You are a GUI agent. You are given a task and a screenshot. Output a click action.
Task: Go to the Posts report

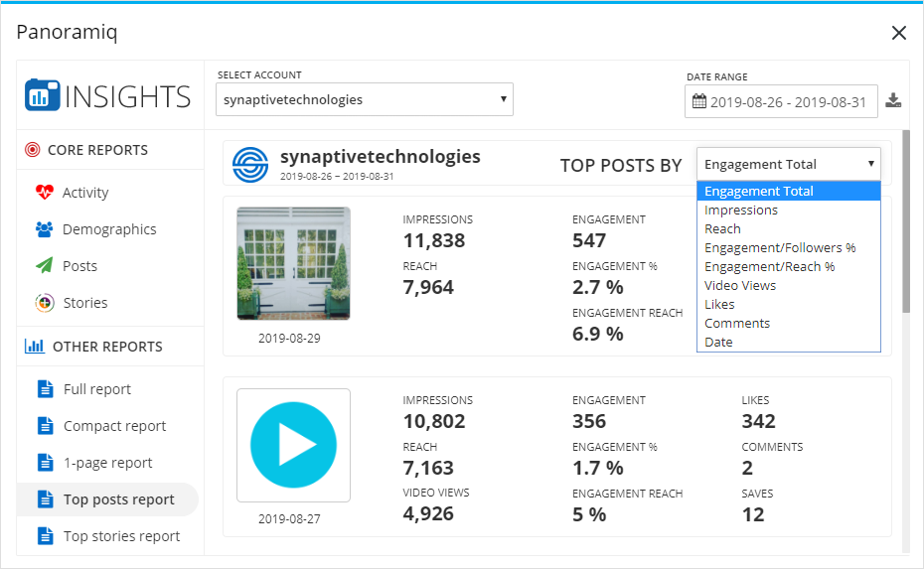tap(79, 266)
